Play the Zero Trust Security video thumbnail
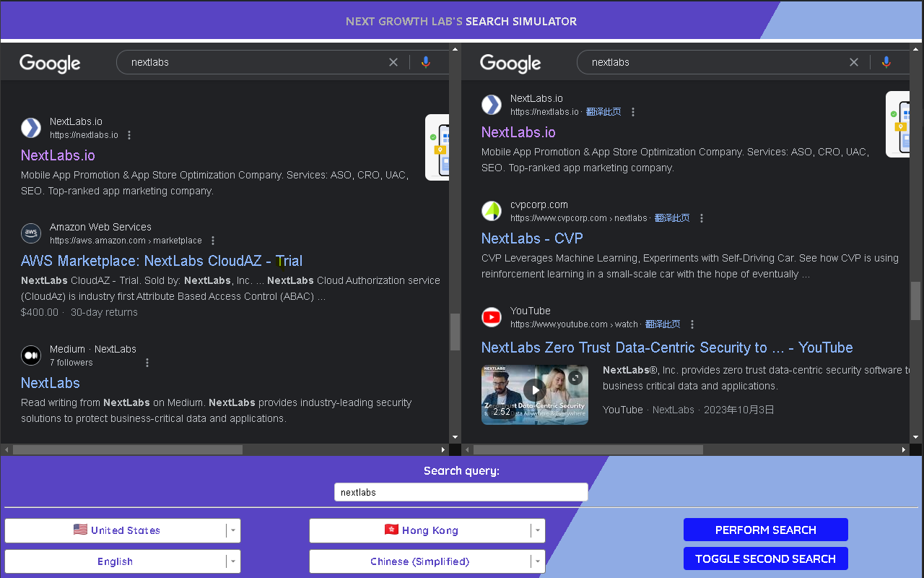This screenshot has width=924, height=578. pos(535,389)
